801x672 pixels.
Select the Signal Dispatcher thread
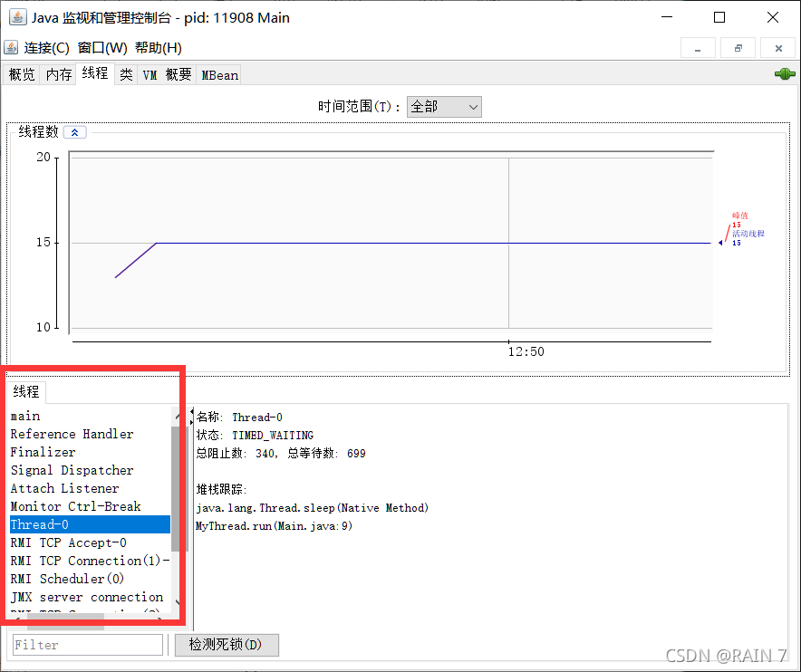tap(90, 470)
